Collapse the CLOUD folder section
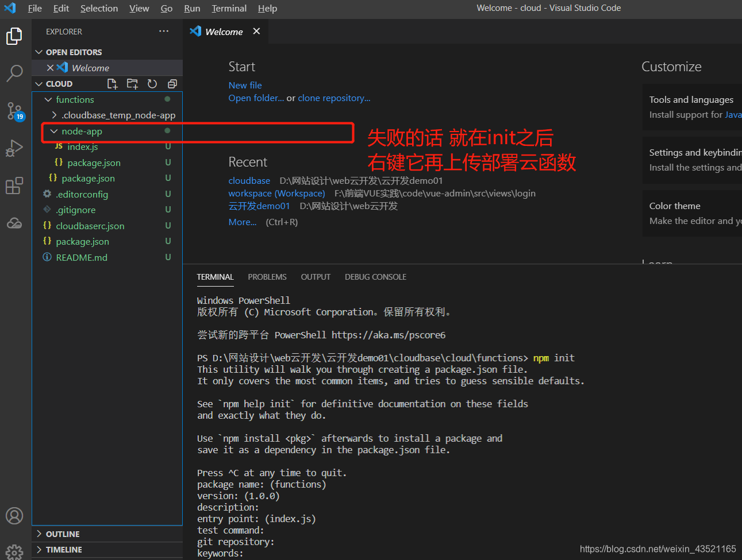Screen dimensions: 742x560 [39, 84]
